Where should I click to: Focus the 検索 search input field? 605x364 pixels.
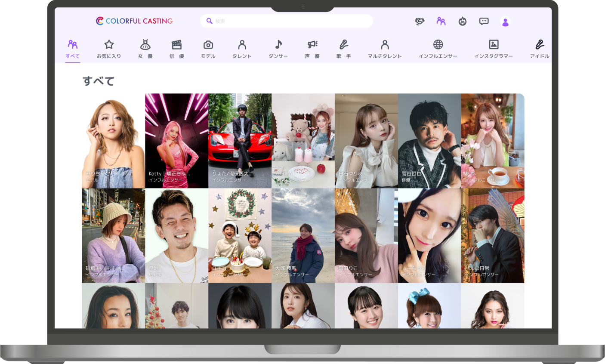coord(287,21)
